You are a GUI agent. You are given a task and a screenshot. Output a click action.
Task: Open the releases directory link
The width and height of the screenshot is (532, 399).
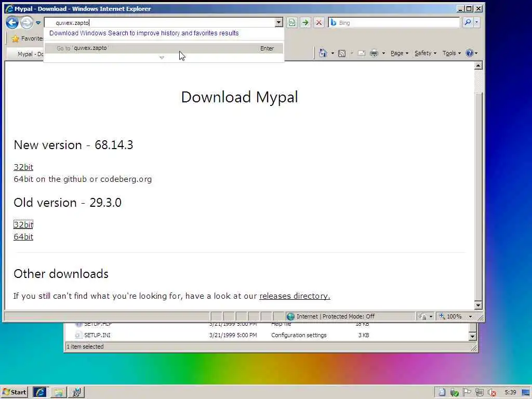click(x=295, y=296)
